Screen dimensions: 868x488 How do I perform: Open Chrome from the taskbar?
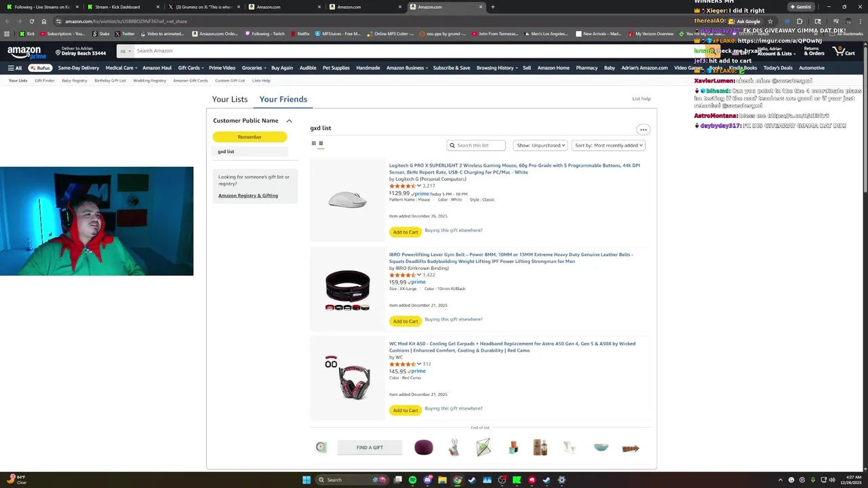[458, 480]
